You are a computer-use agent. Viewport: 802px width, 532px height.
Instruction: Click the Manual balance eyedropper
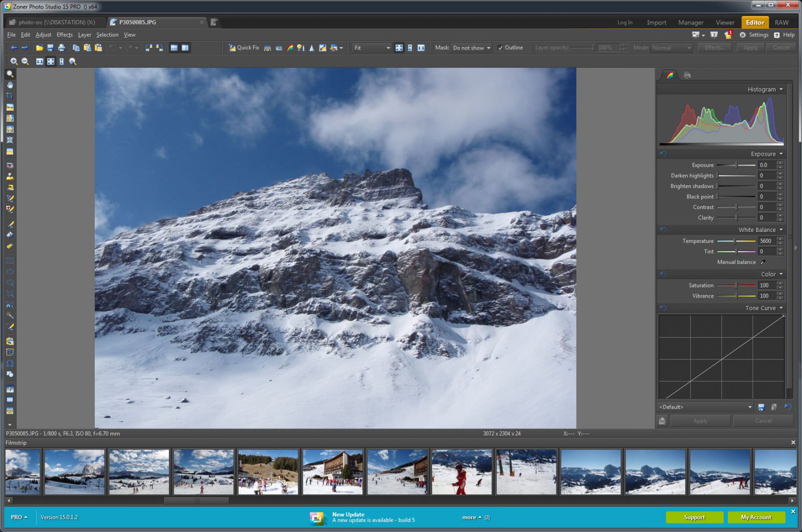click(x=763, y=262)
